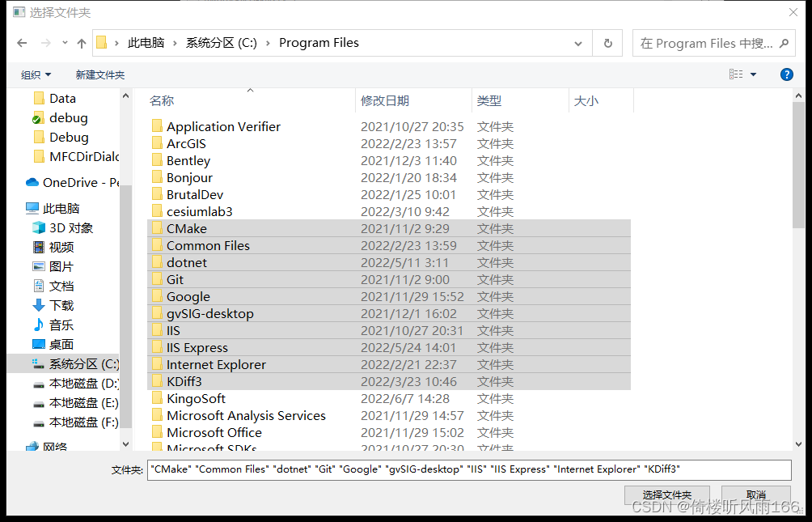
Task: Cancel the dialog with 取消
Action: 755,494
